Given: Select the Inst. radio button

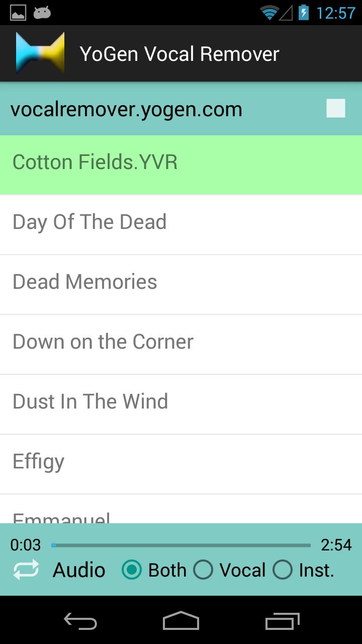Looking at the screenshot, I should click(282, 570).
